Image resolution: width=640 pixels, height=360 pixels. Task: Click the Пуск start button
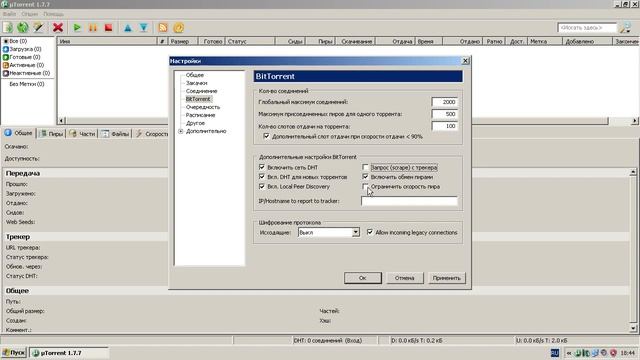coord(14,353)
